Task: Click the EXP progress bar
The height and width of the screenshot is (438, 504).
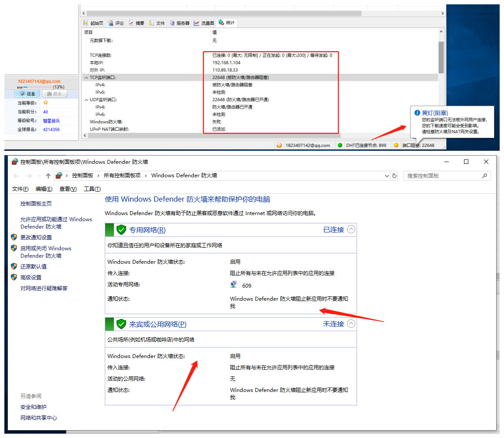Action: point(37,87)
